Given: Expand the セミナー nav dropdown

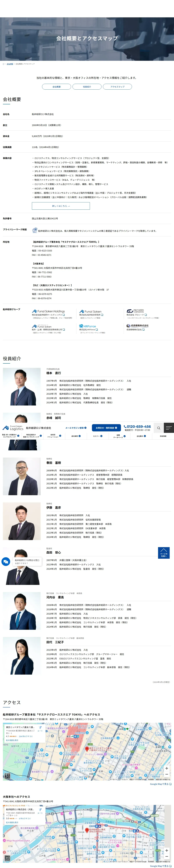Looking at the screenshot, I should coord(98,436).
